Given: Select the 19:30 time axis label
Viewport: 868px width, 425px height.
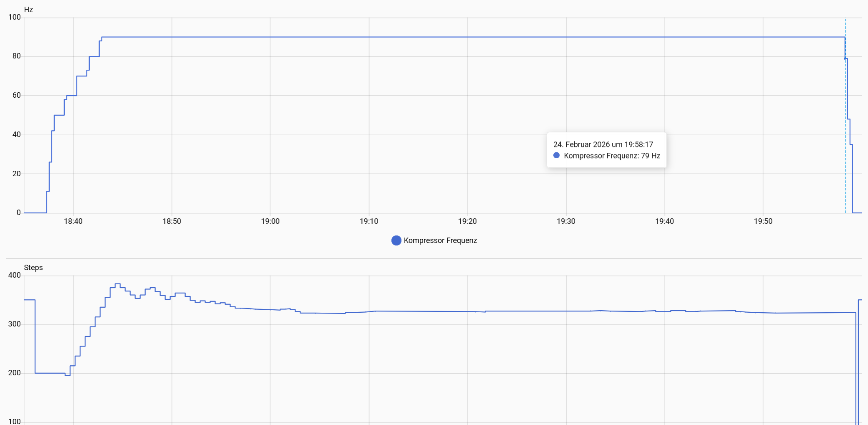Looking at the screenshot, I should pos(565,221).
